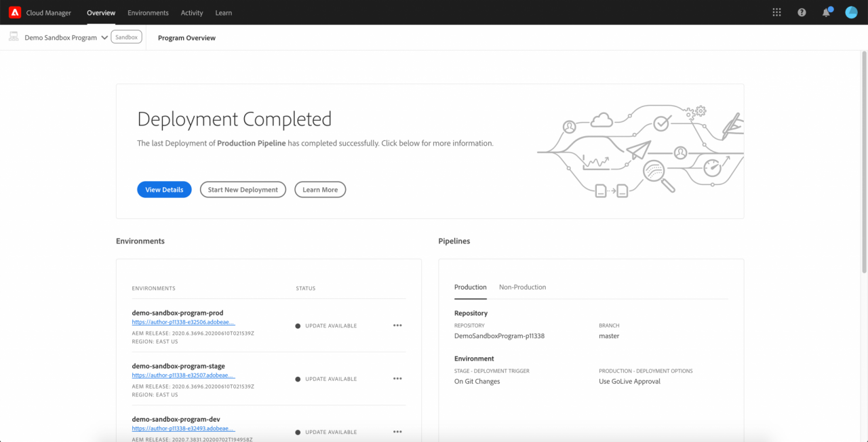Expand the Demo Sandbox Program dropdown
868x442 pixels.
click(104, 37)
